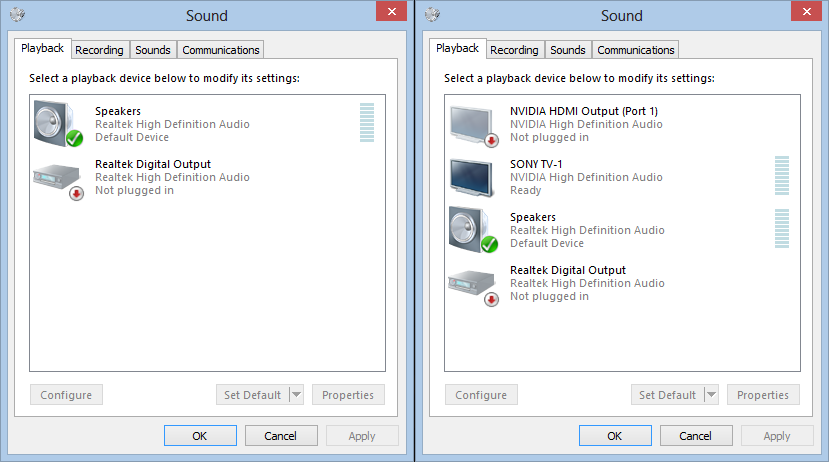Image resolution: width=829 pixels, height=462 pixels.
Task: Expand Set Default dropdown arrow in left window
Action: (296, 395)
